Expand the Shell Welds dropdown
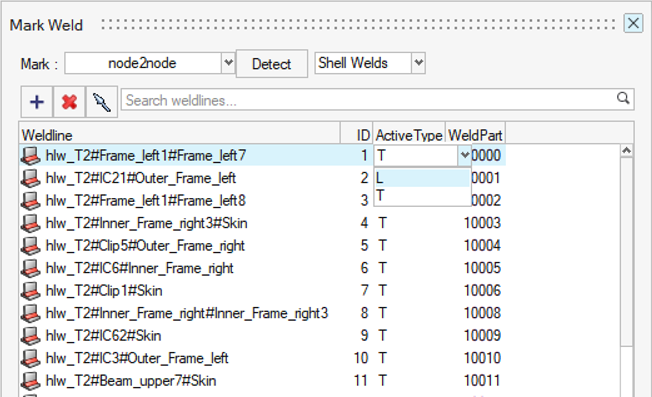652x397 pixels. [x=419, y=63]
